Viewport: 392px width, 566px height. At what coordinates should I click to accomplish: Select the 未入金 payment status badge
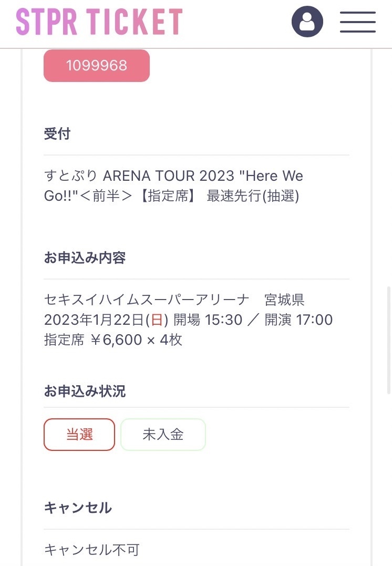pyautogui.click(x=163, y=435)
